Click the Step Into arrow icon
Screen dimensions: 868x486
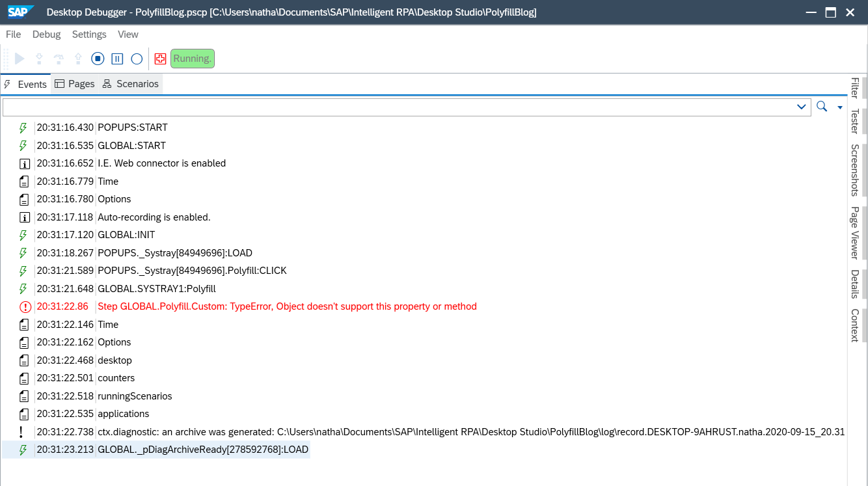pyautogui.click(x=39, y=59)
